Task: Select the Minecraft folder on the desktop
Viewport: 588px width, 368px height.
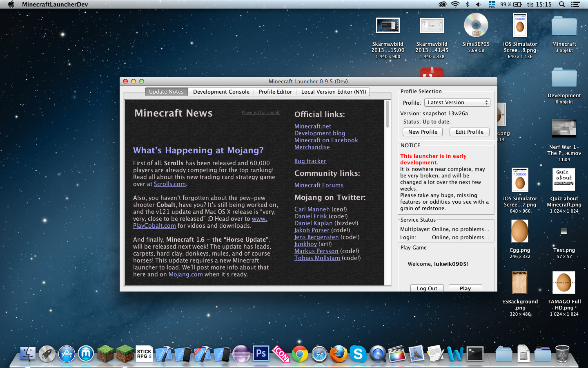Action: [x=564, y=27]
